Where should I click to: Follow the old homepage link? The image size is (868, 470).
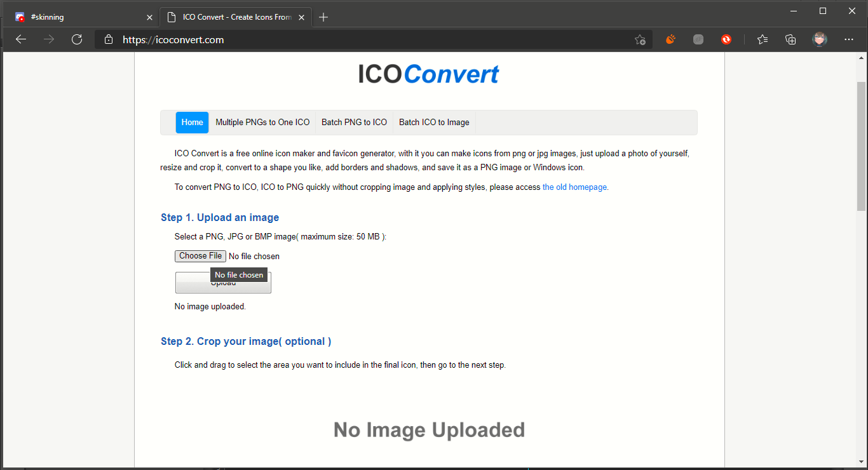click(x=574, y=187)
